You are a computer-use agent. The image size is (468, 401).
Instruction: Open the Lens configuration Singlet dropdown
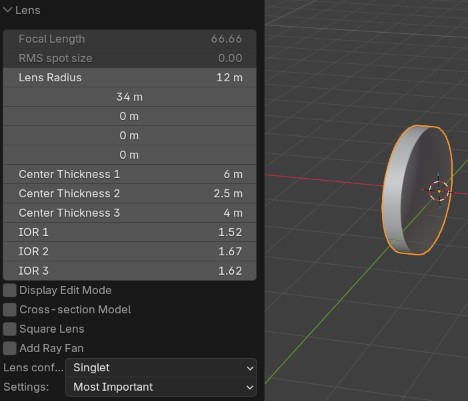click(x=161, y=368)
